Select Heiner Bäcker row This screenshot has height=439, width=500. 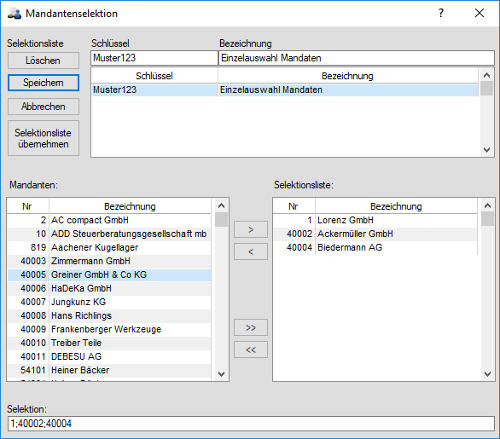click(x=109, y=370)
